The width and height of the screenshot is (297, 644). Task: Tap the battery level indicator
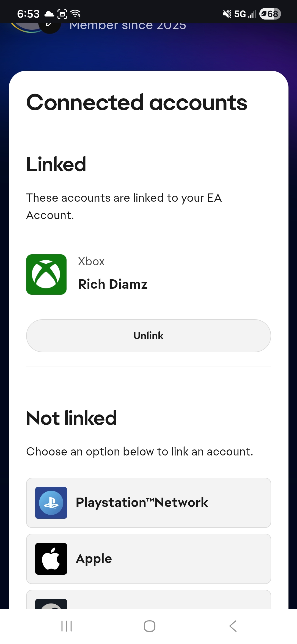270,14
